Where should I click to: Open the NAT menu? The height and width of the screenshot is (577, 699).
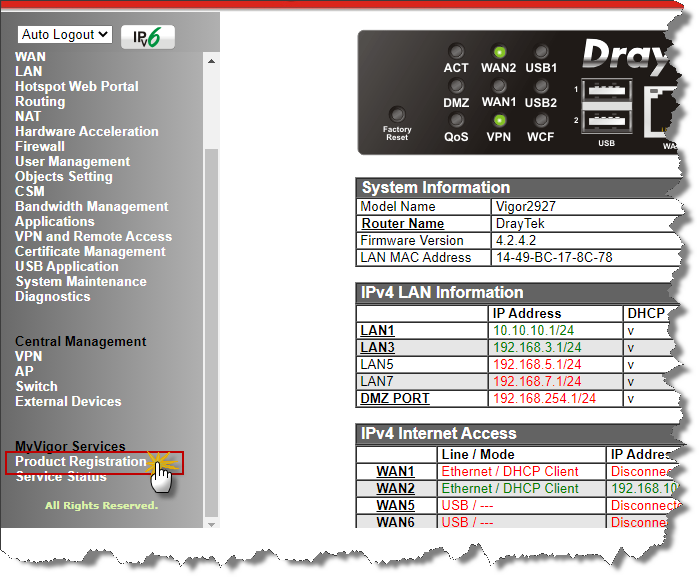click(x=28, y=116)
